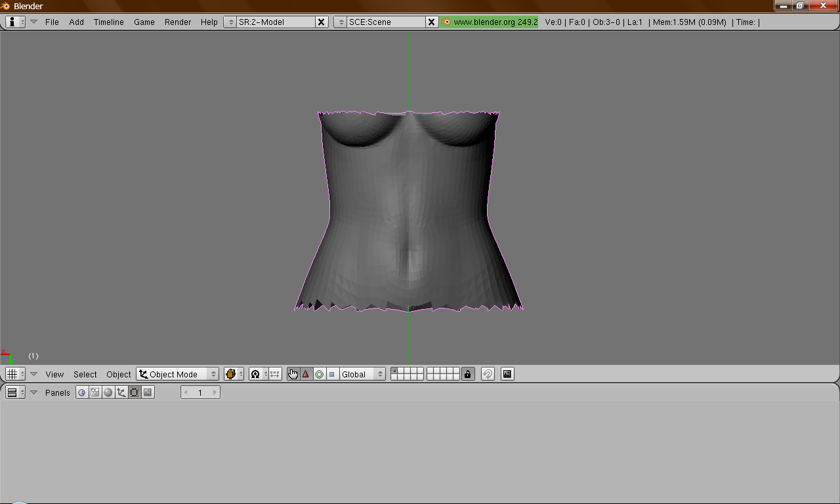Viewport: 840px width, 504px height.
Task: Select the scale manipulator square icon
Action: [x=331, y=374]
